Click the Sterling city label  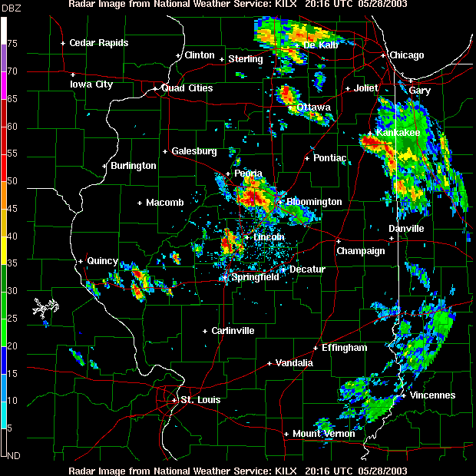(246, 59)
